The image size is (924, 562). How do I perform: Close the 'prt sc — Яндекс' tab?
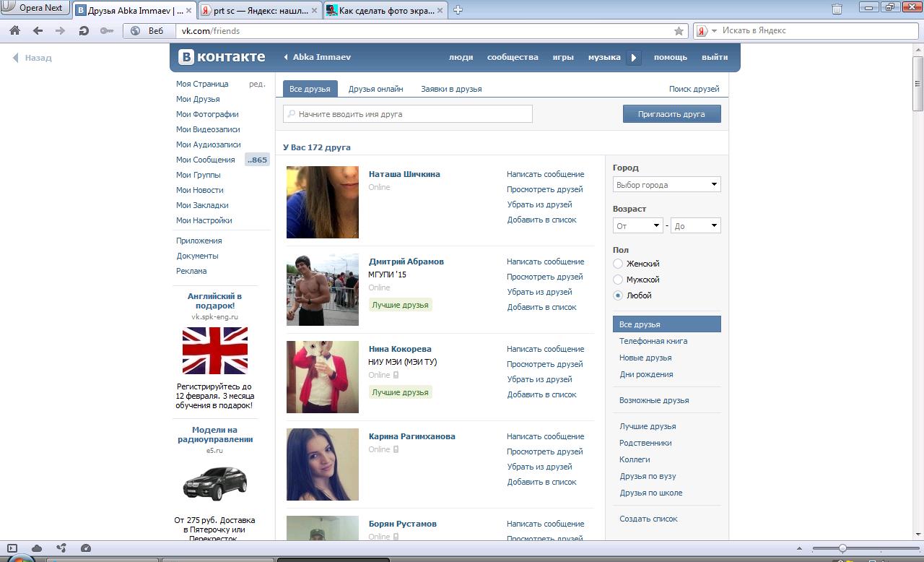315,10
